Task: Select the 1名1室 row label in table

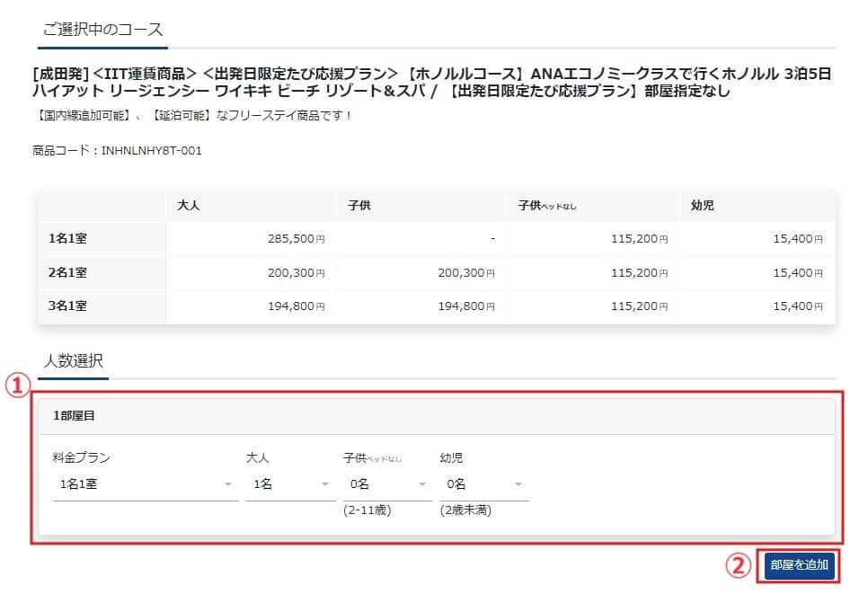Action: 68,239
